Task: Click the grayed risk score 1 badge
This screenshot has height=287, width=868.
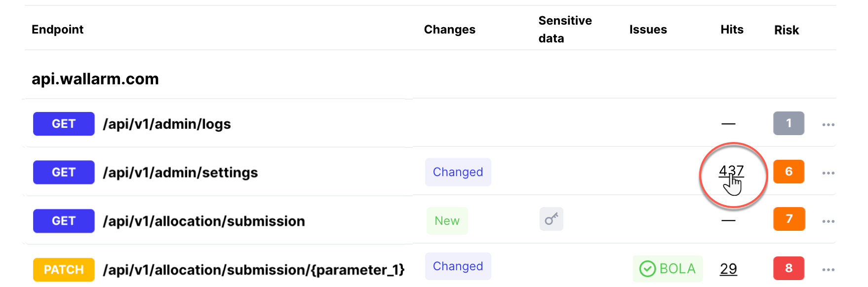Action: point(789,124)
